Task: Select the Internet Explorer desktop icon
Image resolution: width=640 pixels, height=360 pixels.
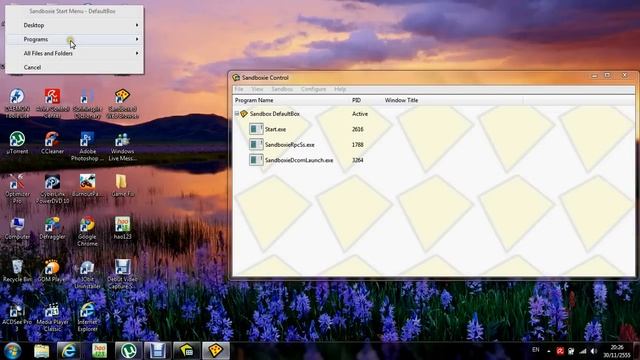Action: pos(87,317)
